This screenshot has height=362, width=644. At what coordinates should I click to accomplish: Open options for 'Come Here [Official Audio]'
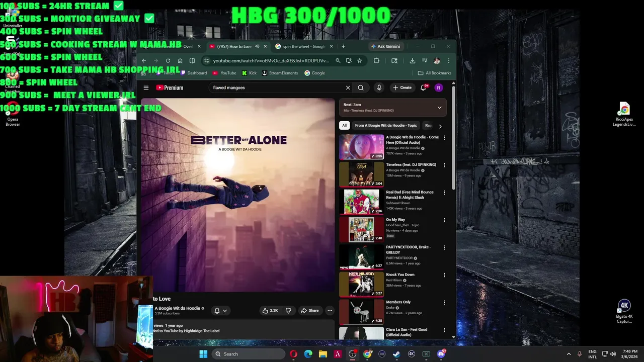(444, 137)
